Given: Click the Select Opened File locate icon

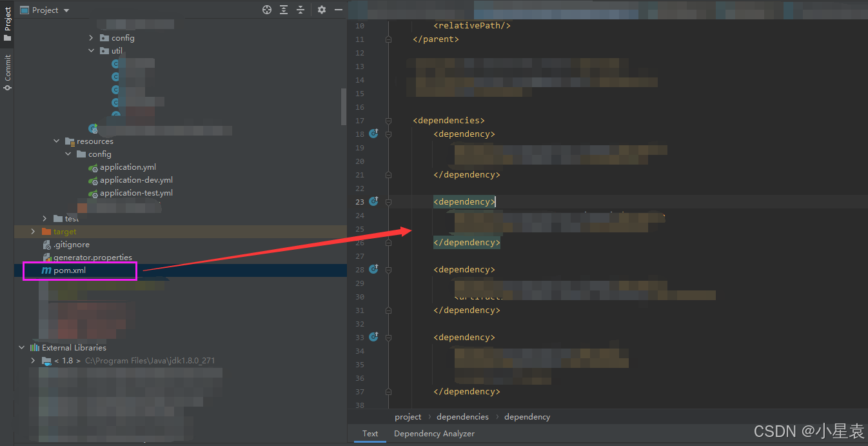Looking at the screenshot, I should coord(267,10).
